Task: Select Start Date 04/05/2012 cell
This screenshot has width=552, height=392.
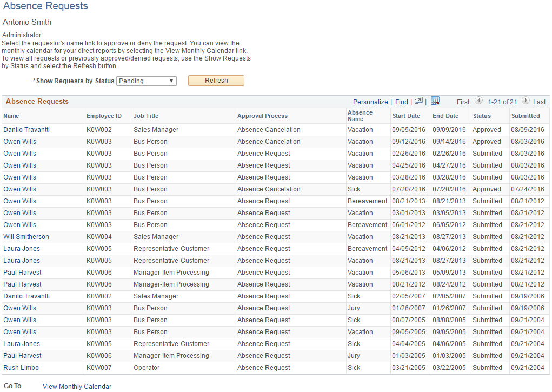Action: 408,249
